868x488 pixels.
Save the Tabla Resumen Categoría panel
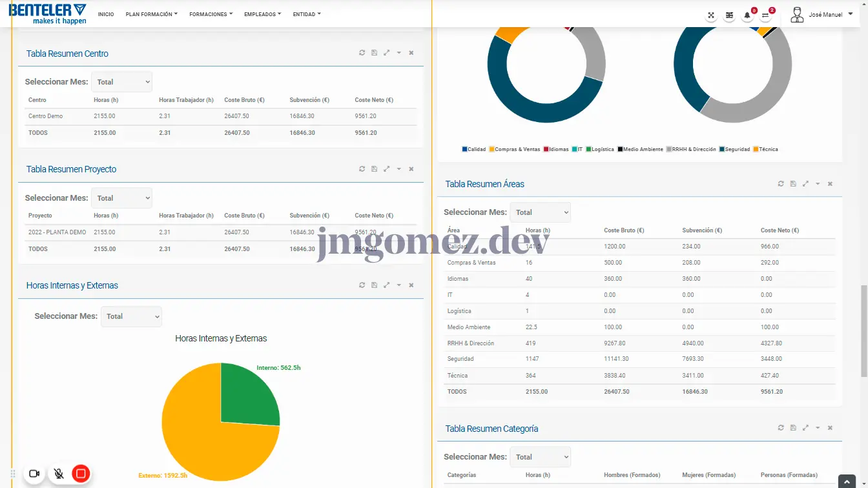click(x=793, y=428)
